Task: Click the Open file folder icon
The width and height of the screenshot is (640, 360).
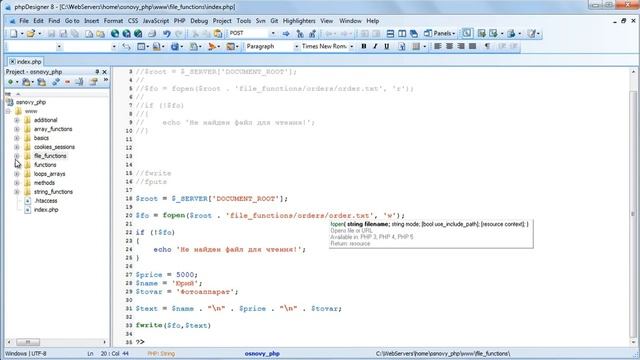Action: [31, 33]
